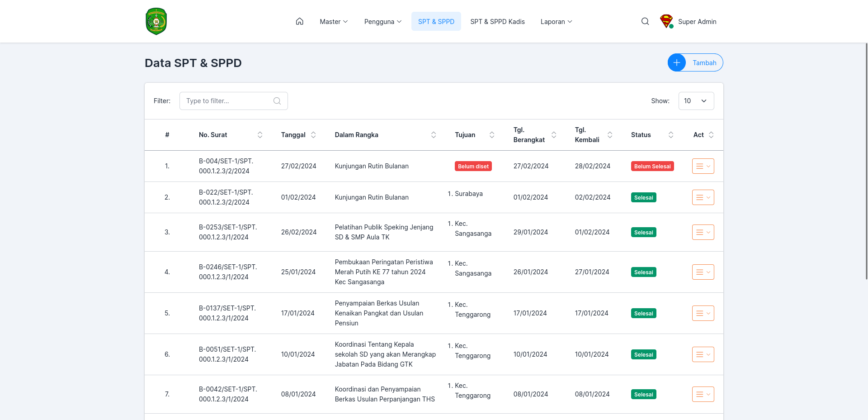
Task: Sort by Status column arrows
Action: (x=671, y=135)
